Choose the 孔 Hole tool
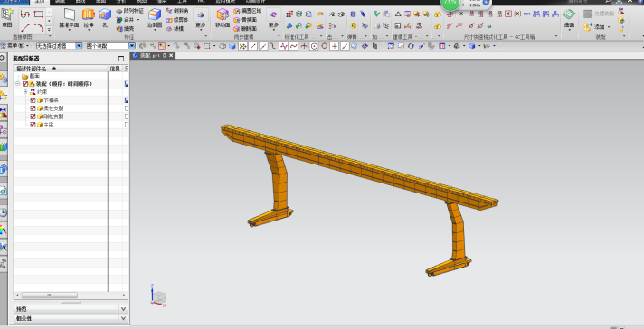This screenshot has width=644, height=329. [x=105, y=18]
